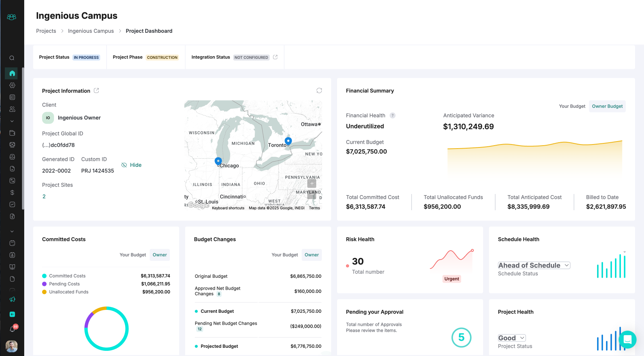Open the user profile avatar
Screen dimensions: 644x356
click(x=12, y=346)
